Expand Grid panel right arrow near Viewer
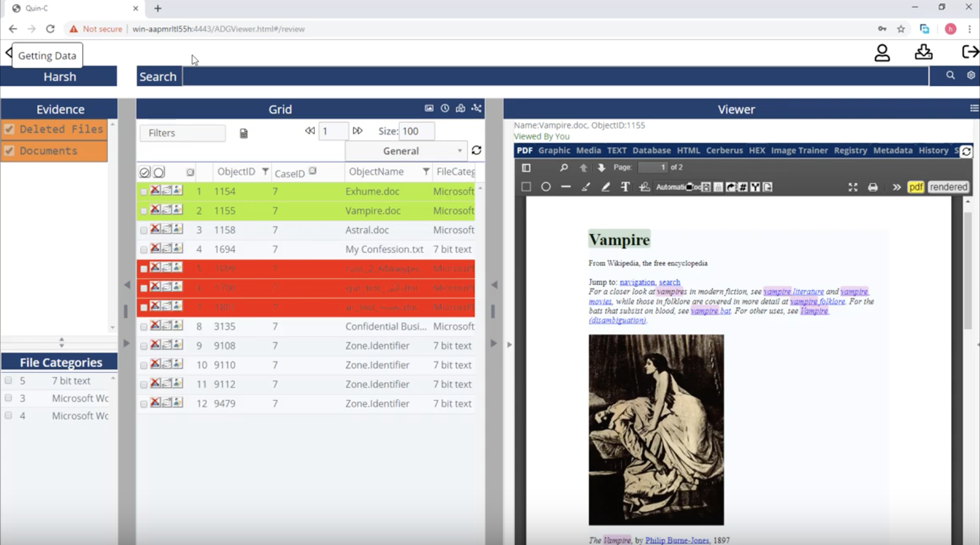This screenshot has height=545, width=980. click(494, 343)
